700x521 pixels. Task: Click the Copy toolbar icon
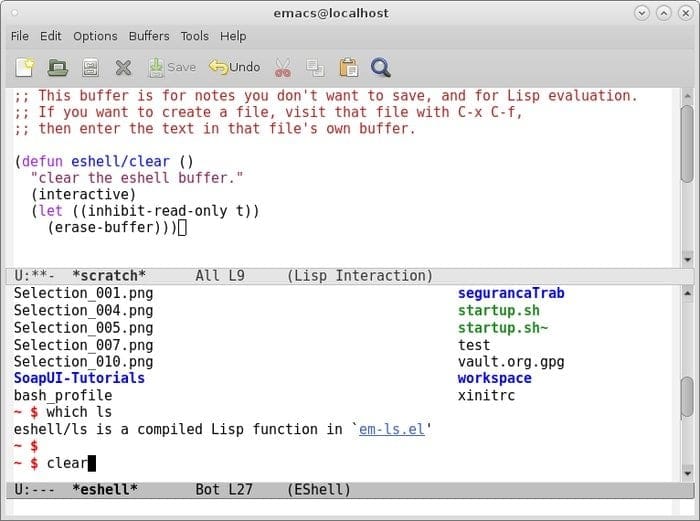coord(315,67)
